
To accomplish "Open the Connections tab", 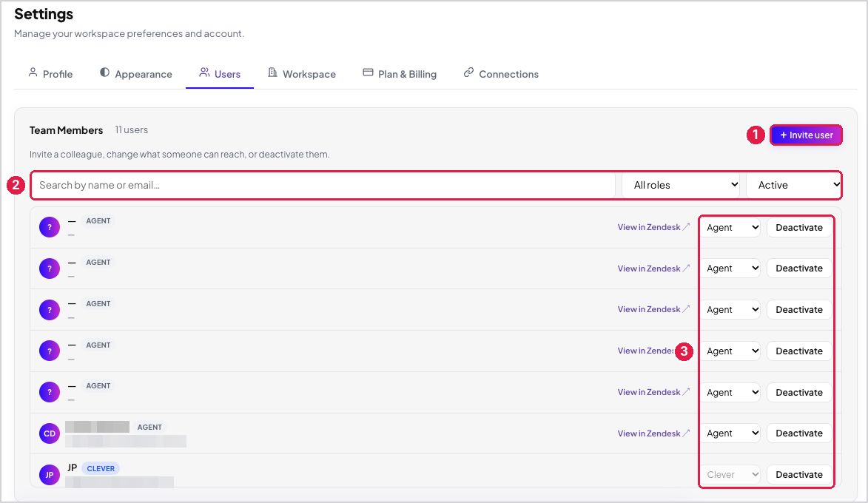I will pyautogui.click(x=501, y=73).
